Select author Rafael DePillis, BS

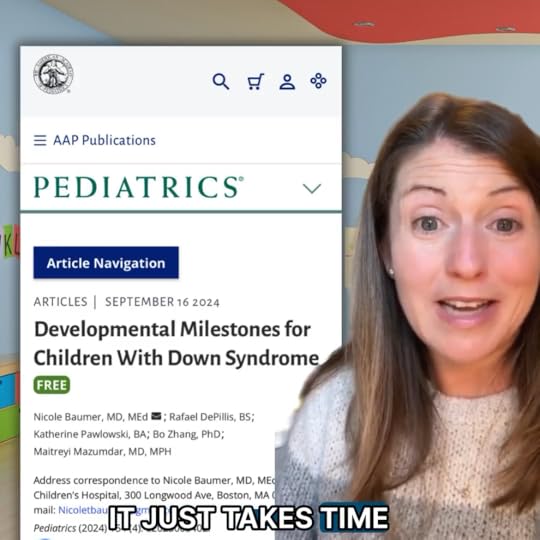(x=210, y=417)
